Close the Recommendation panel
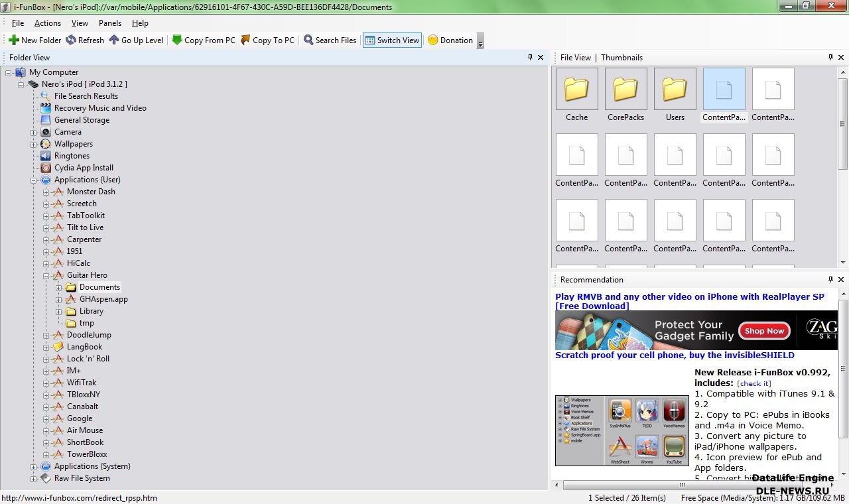 (x=841, y=280)
